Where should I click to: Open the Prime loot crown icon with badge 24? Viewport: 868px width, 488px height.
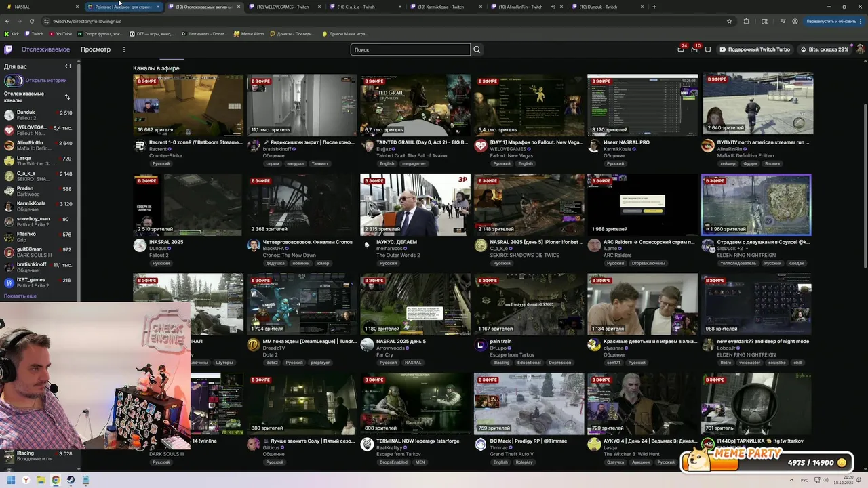point(681,49)
